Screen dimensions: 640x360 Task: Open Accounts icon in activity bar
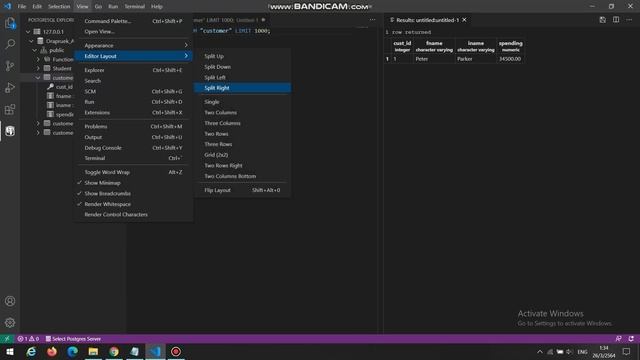tap(10, 301)
